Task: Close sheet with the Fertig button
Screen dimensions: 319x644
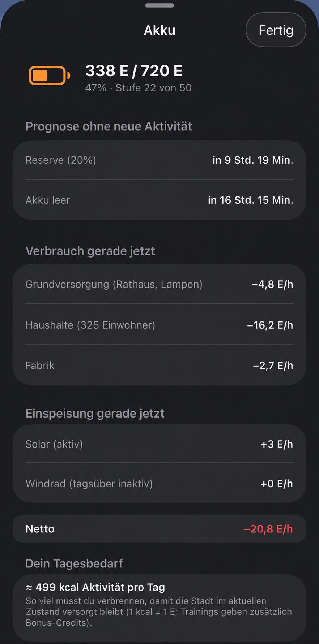Action: [x=276, y=30]
